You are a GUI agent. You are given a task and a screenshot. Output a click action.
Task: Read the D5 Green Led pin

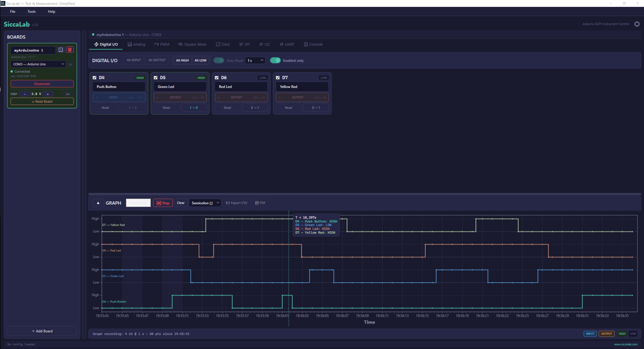point(166,108)
